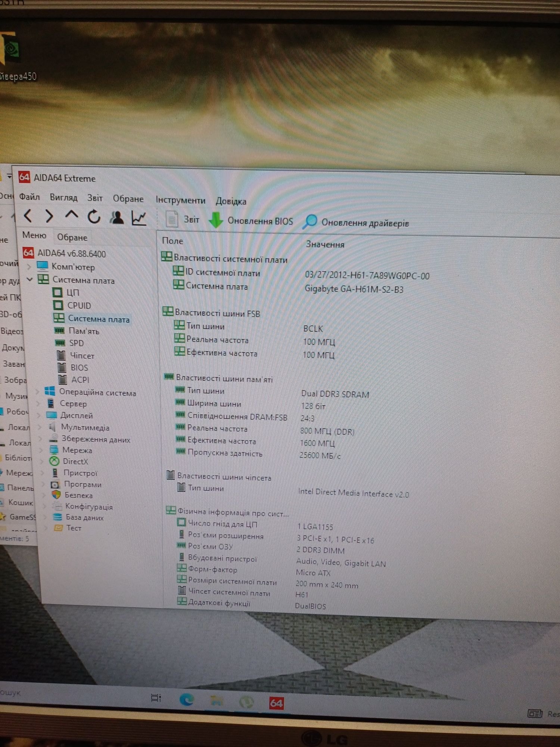The image size is (560, 747).
Task: Go up one level with Up arrow
Action: click(x=71, y=215)
